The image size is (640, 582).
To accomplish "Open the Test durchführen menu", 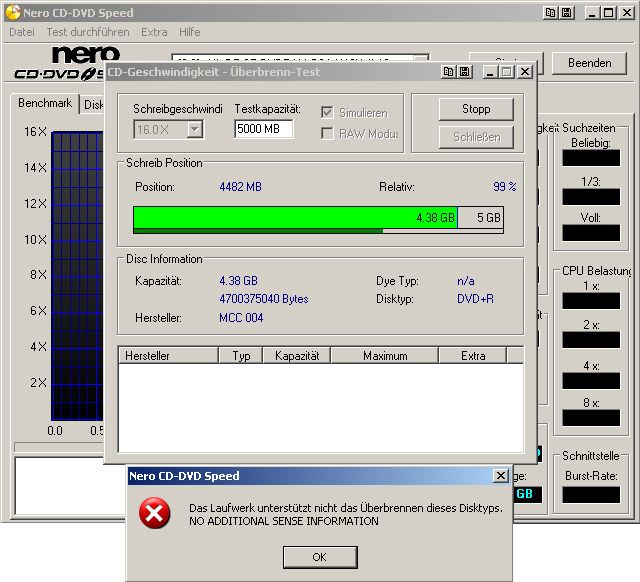I will pyautogui.click(x=88, y=32).
